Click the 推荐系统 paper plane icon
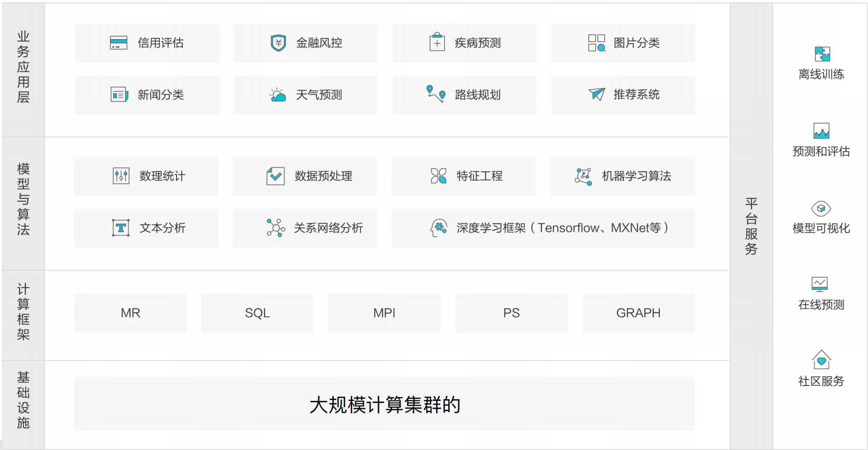 596,94
